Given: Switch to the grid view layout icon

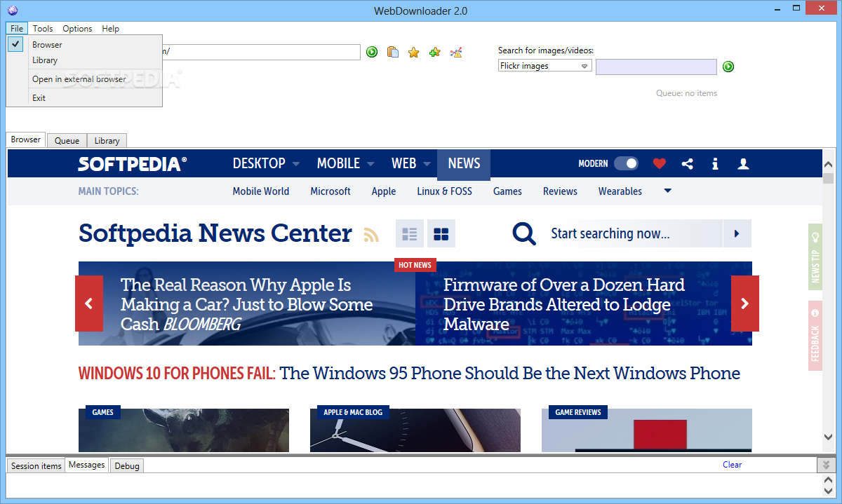Looking at the screenshot, I should coord(441,233).
